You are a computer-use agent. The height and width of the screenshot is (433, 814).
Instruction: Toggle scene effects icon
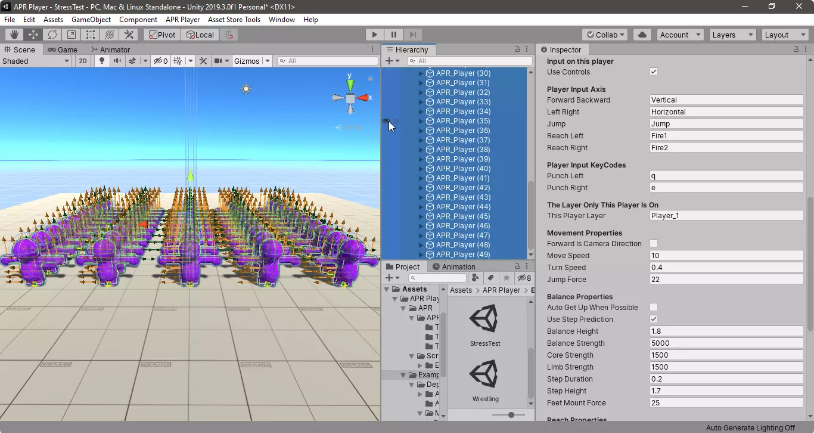[x=132, y=61]
